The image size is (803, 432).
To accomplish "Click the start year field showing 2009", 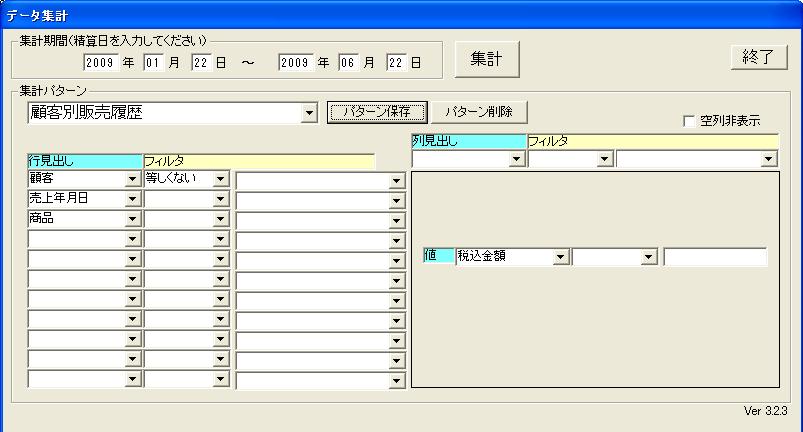I will [100, 62].
